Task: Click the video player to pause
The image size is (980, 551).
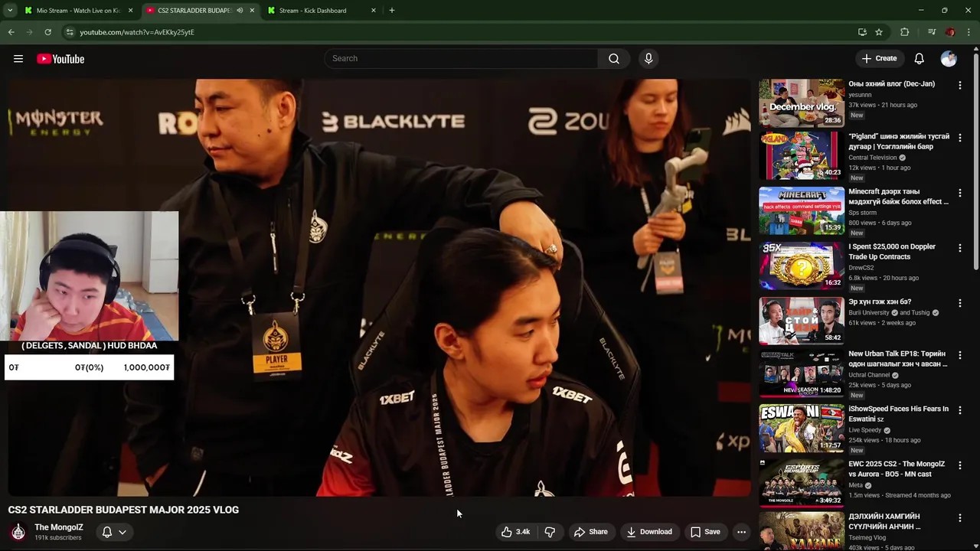Action: (x=379, y=287)
